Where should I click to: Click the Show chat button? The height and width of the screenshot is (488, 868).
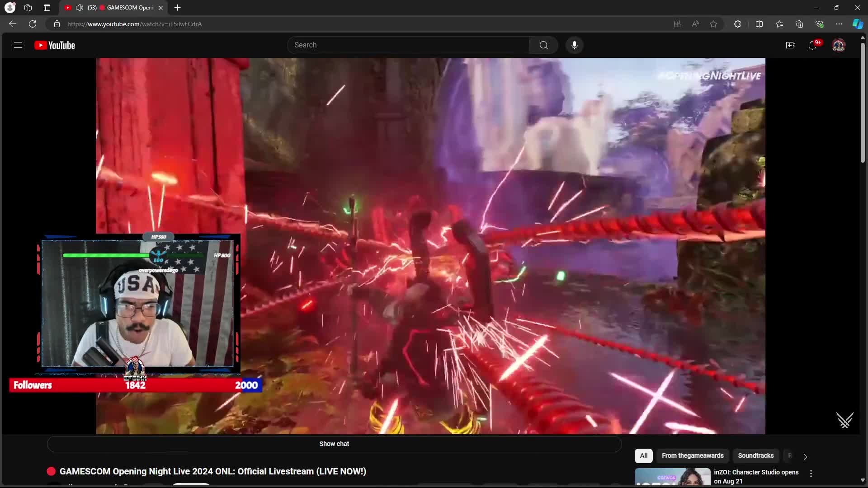(334, 444)
